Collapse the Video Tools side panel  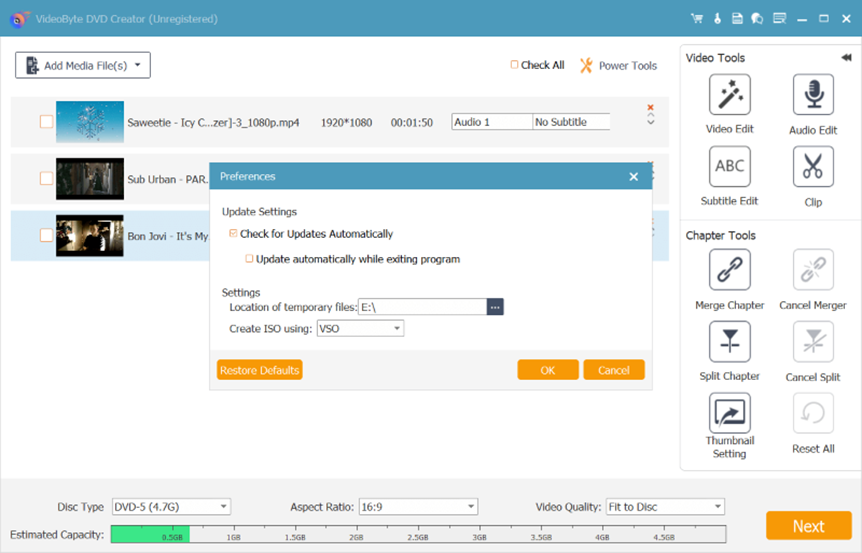[846, 58]
